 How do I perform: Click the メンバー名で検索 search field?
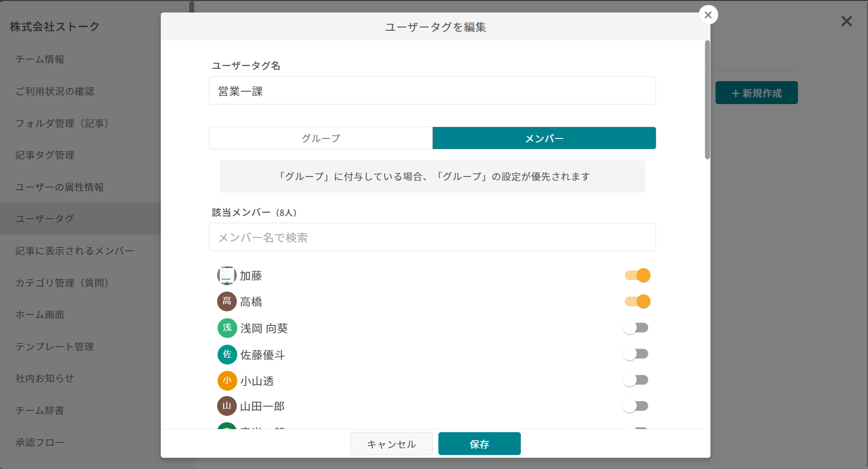432,237
